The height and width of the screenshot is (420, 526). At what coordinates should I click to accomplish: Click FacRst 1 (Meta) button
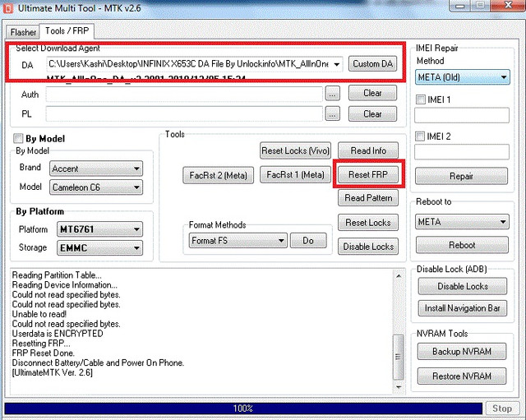pos(295,174)
